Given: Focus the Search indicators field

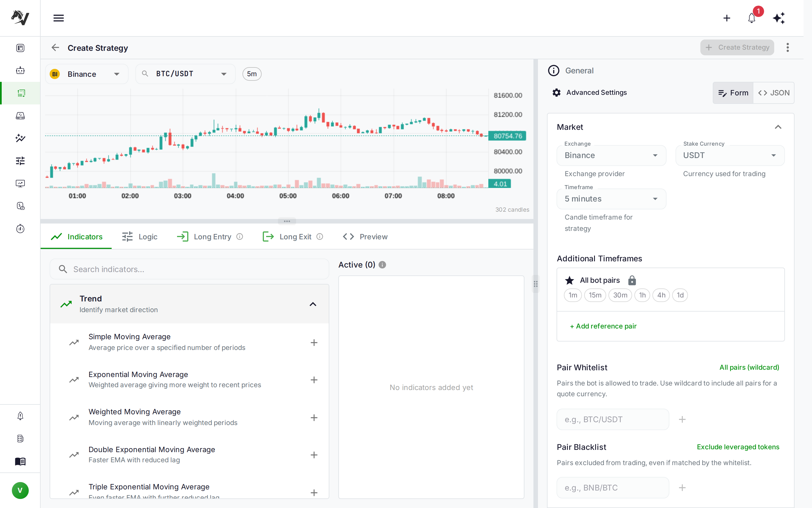Looking at the screenshot, I should click(189, 269).
